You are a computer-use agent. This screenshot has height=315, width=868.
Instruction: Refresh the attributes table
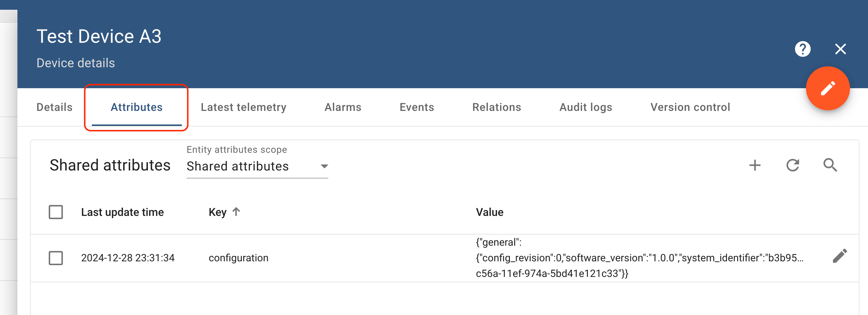click(792, 165)
